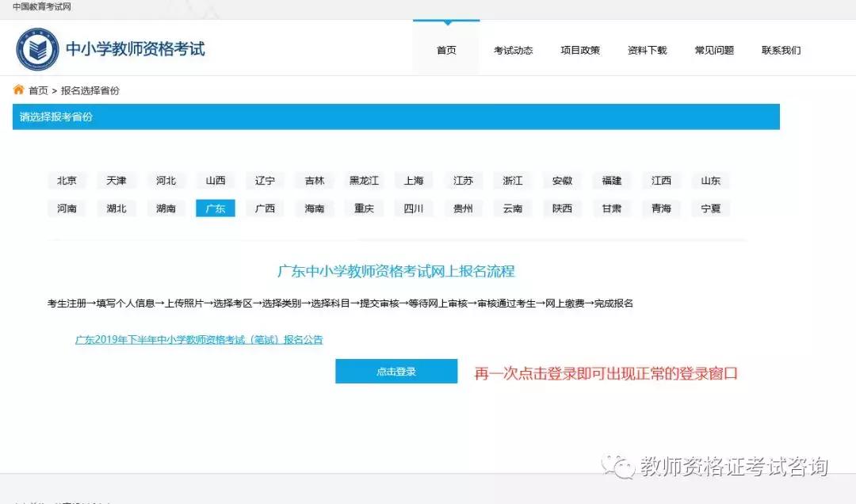Open the 联系我们 menu item
The height and width of the screenshot is (504, 856).
(x=781, y=49)
